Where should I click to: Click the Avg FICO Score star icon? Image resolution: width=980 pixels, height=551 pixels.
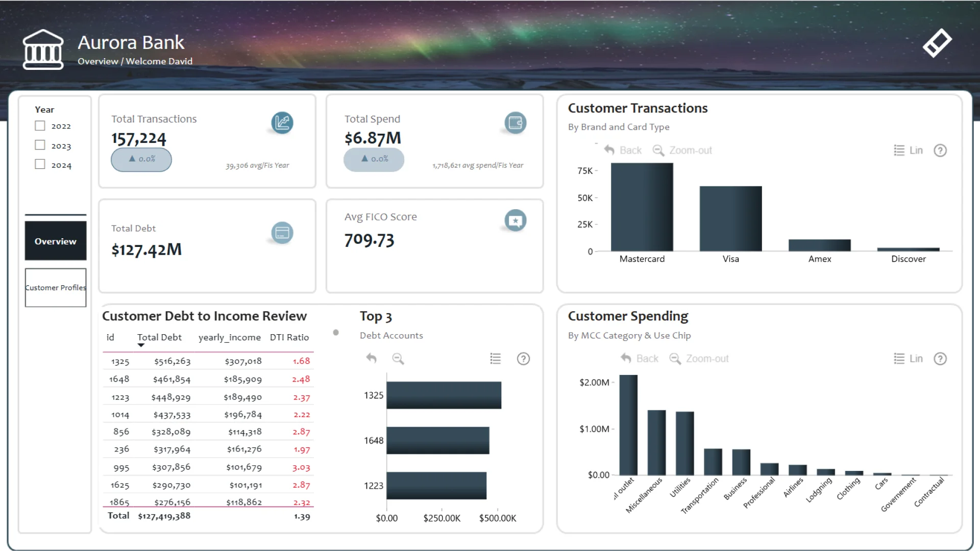(x=516, y=220)
